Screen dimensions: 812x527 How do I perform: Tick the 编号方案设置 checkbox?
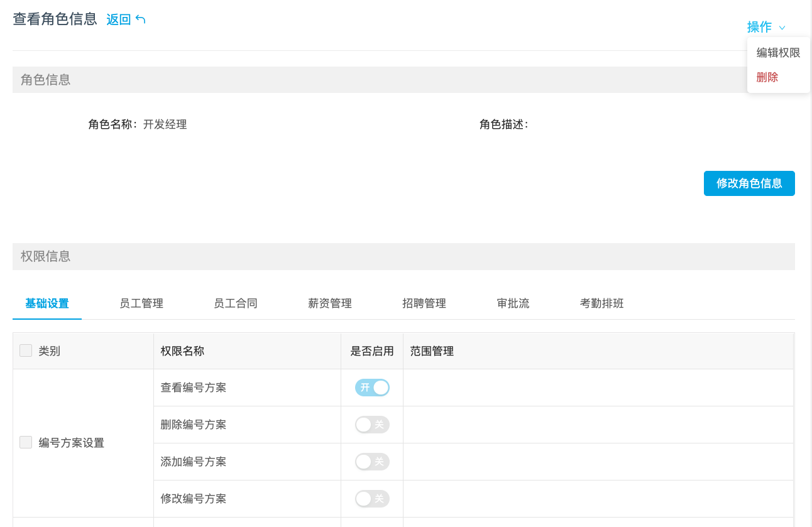tap(26, 442)
